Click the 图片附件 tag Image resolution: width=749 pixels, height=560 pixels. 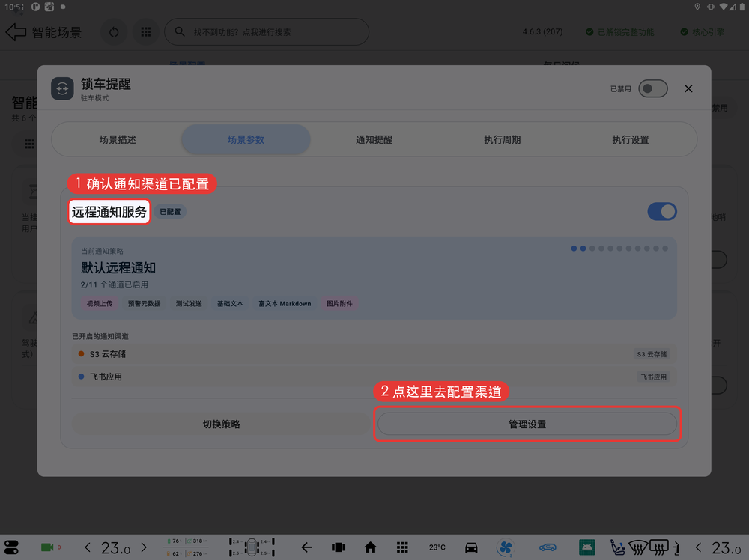(x=339, y=304)
